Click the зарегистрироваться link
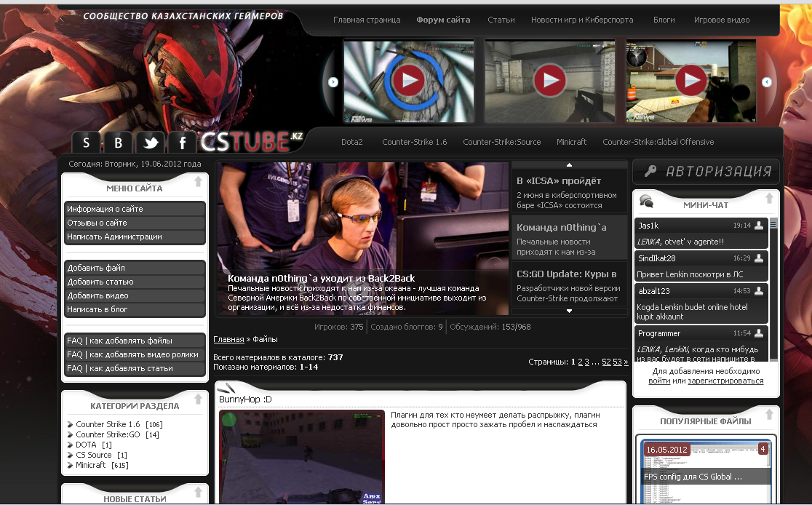The height and width of the screenshot is (505, 812). [x=725, y=381]
